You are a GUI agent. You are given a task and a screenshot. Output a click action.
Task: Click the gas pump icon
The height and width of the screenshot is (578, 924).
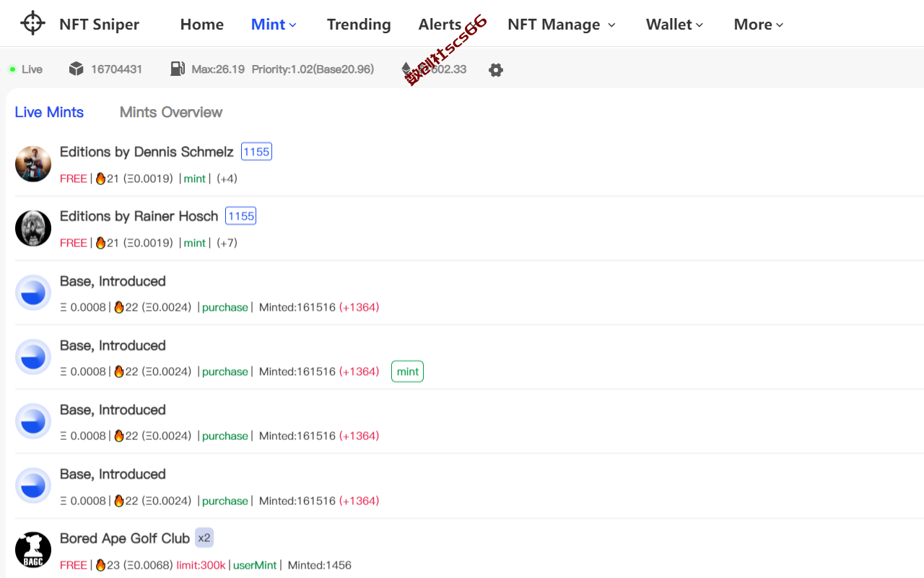[x=178, y=69]
